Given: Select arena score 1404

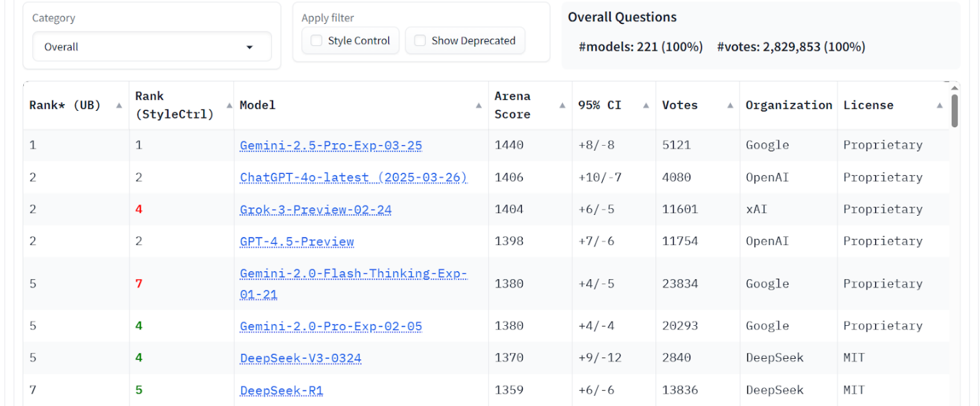Looking at the screenshot, I should (x=509, y=210).
